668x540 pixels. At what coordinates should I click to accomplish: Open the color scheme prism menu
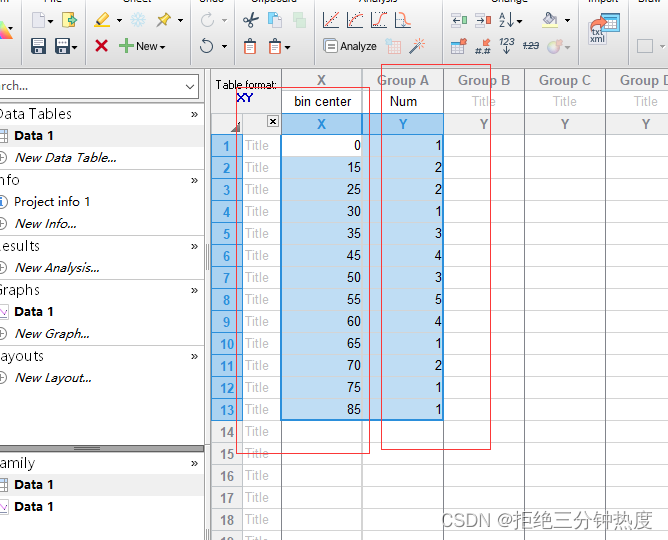tap(5, 30)
